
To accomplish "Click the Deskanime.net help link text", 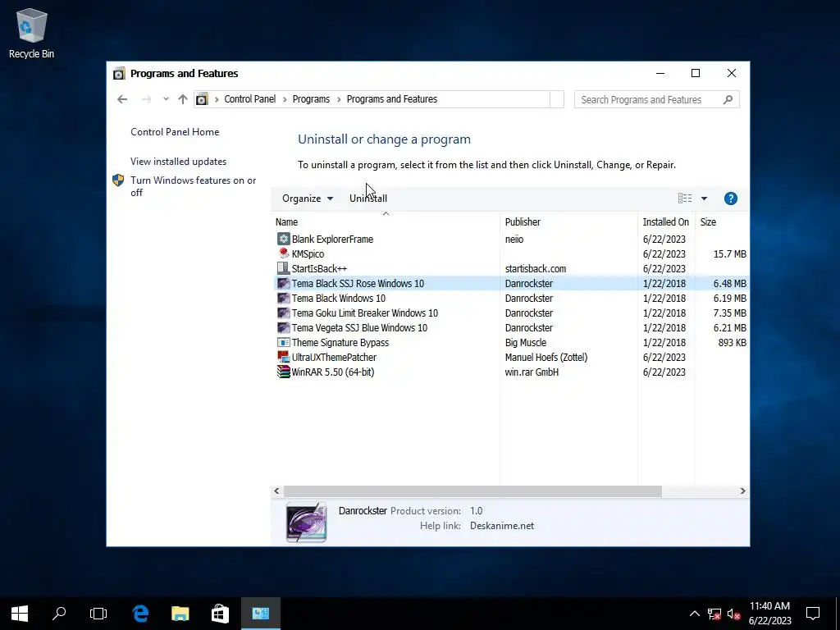I will point(502,526).
